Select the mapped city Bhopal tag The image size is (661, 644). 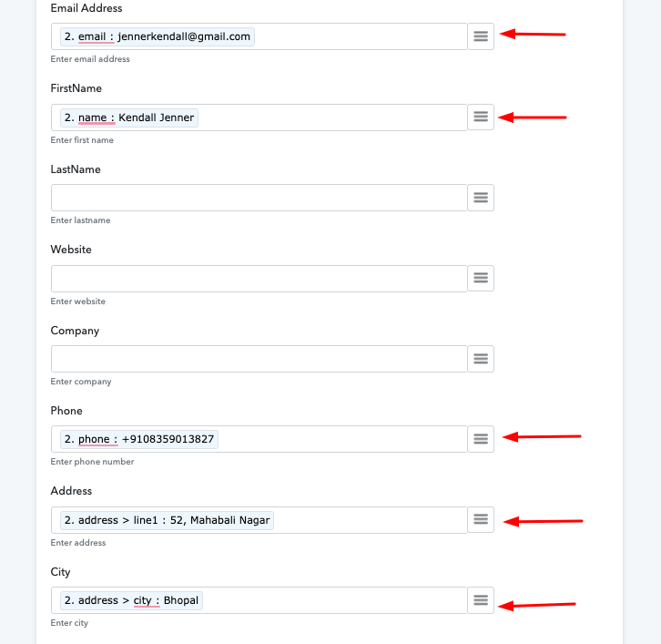click(x=132, y=600)
